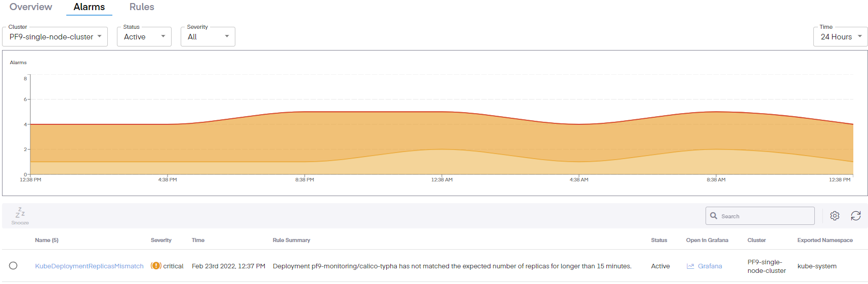Open the Status filter dropdown

144,37
